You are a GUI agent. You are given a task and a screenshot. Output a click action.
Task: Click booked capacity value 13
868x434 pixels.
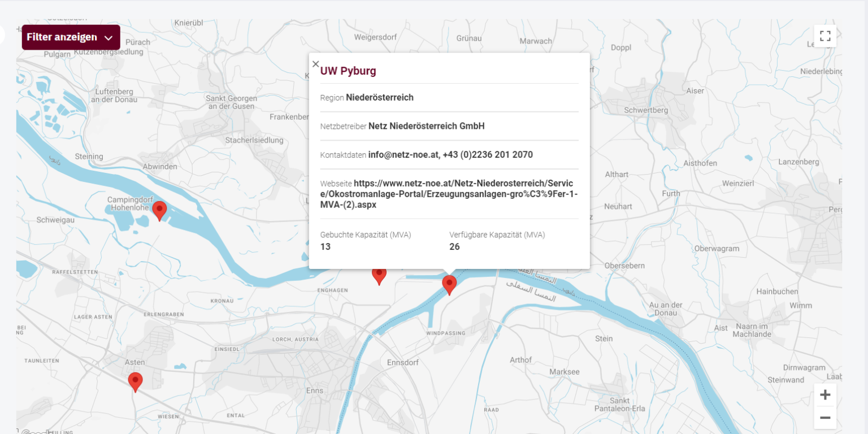[325, 247]
